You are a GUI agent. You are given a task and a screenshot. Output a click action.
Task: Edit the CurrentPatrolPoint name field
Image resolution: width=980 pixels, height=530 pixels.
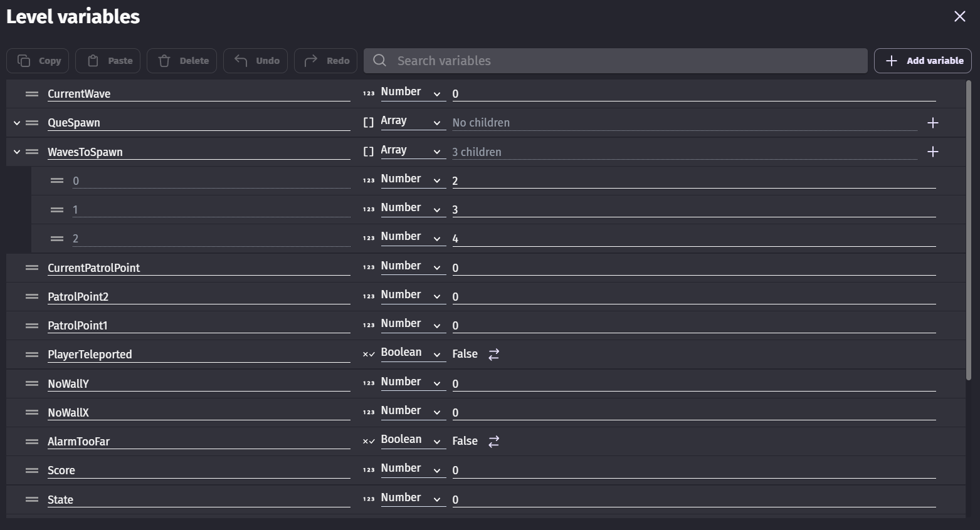tap(198, 268)
